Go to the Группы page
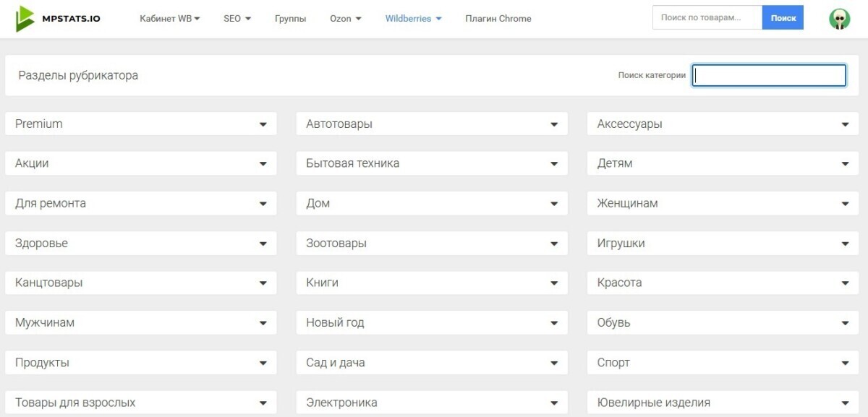The width and height of the screenshot is (868, 417). pyautogui.click(x=290, y=19)
